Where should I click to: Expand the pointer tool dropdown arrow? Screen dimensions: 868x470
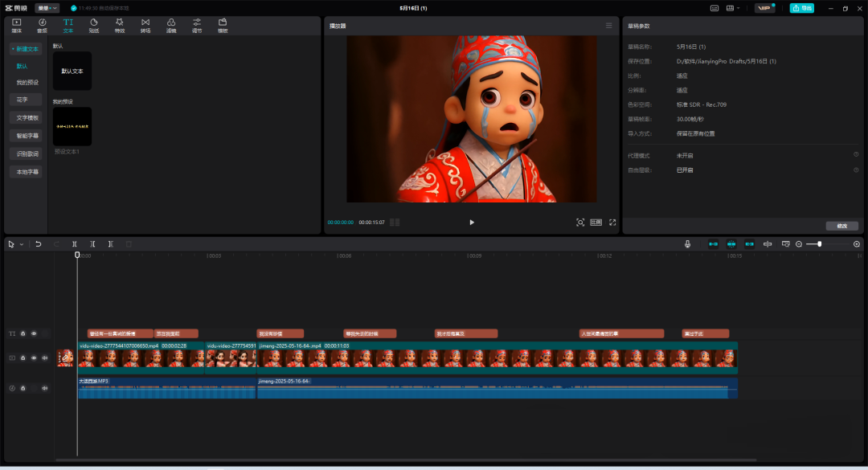pyautogui.click(x=22, y=244)
